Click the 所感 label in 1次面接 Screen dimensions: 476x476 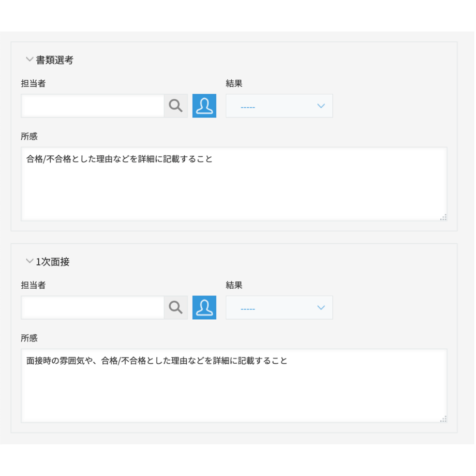coord(29,338)
